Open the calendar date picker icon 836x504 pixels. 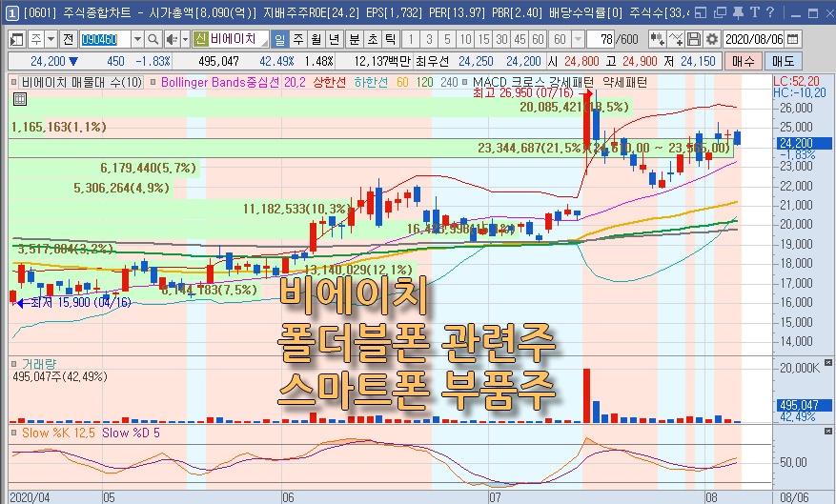click(793, 39)
